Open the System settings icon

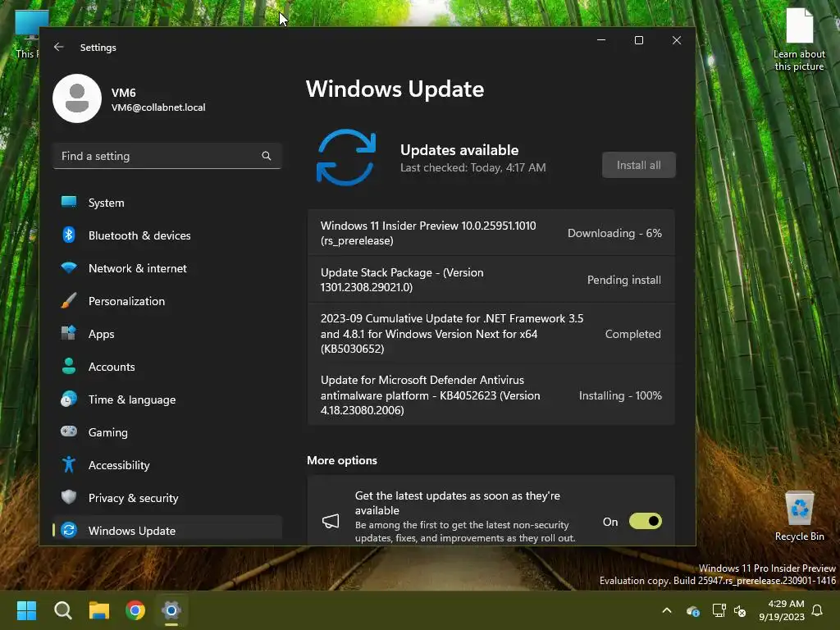point(69,202)
